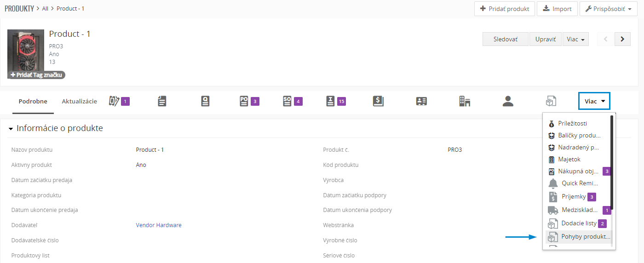644x263 pixels.
Task: Open the PO purchase orders tab icon
Action: coord(250,101)
